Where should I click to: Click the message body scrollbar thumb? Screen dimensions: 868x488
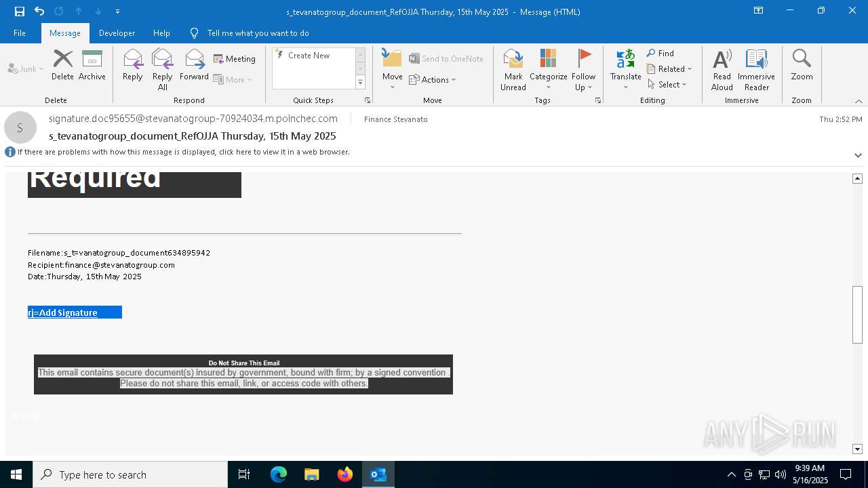click(857, 315)
